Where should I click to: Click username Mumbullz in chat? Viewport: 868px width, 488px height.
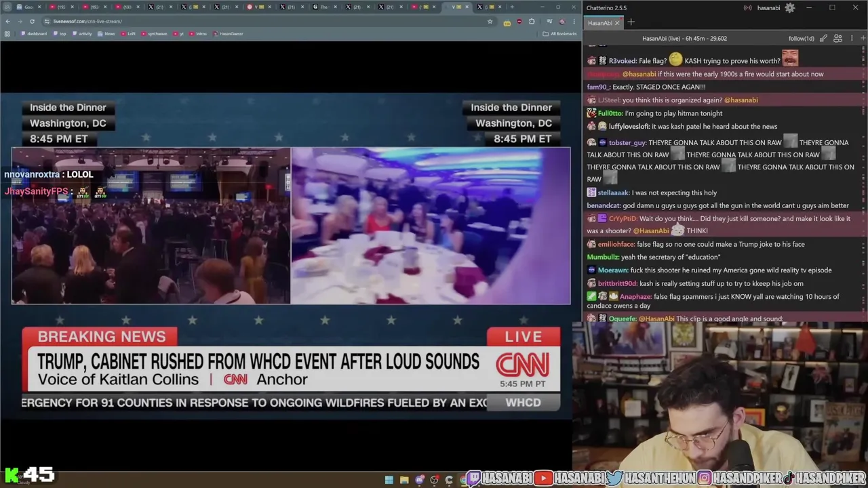(x=604, y=258)
